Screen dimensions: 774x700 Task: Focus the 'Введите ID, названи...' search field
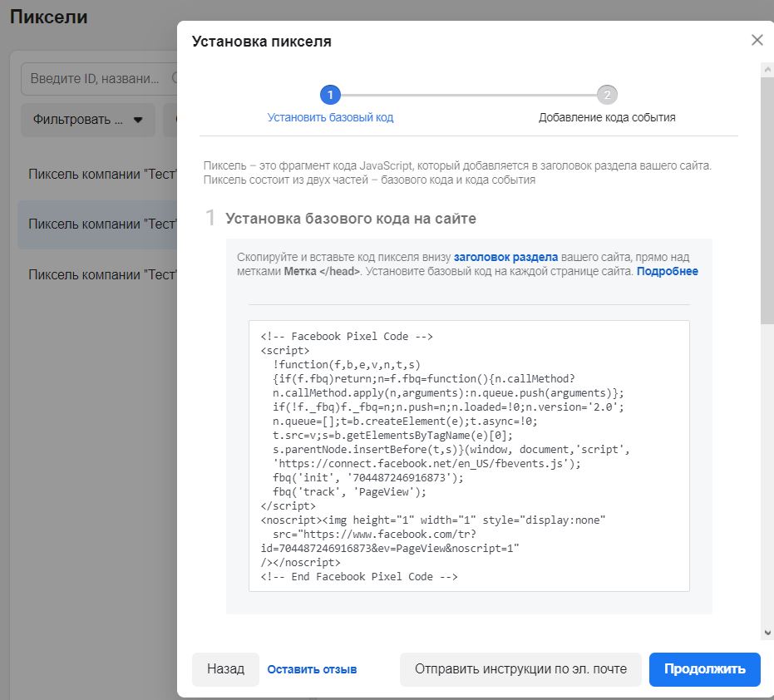point(99,78)
